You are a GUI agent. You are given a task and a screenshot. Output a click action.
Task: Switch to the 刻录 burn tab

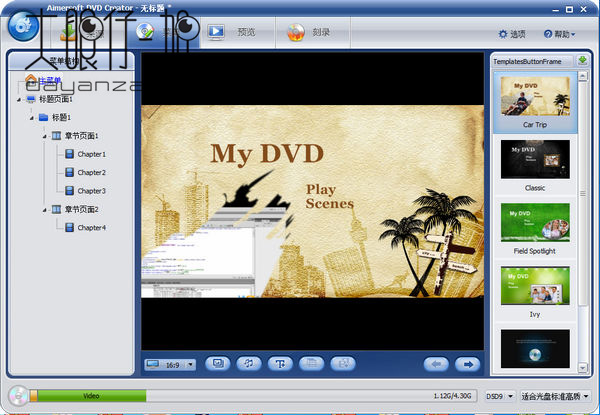click(308, 32)
